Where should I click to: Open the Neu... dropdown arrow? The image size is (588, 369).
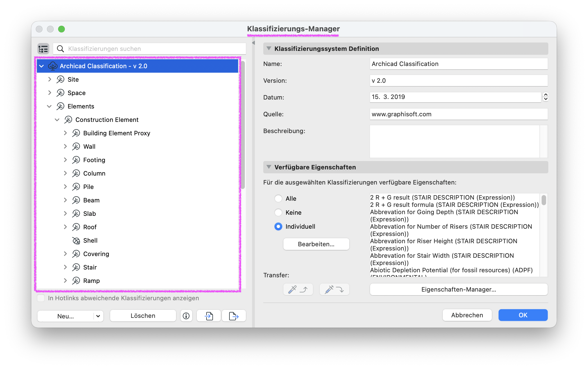[x=98, y=316]
